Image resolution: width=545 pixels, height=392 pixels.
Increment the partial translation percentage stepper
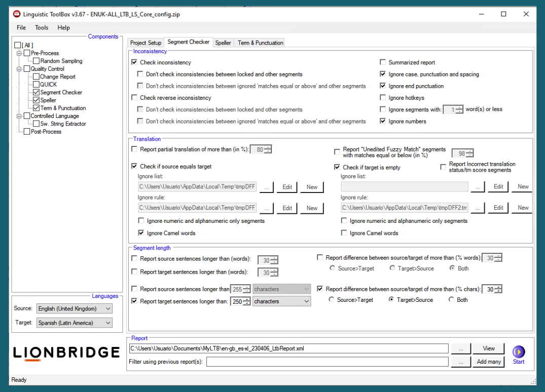(x=269, y=147)
